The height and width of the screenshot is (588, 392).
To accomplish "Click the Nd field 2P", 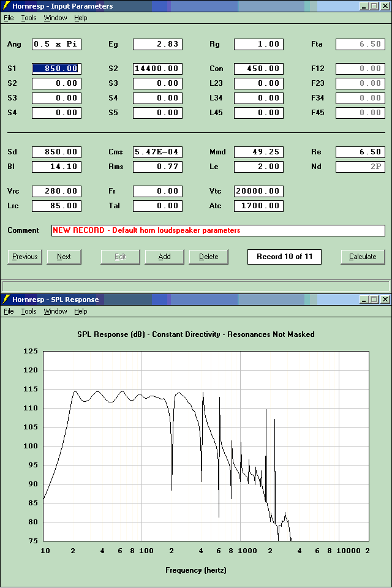I will pyautogui.click(x=360, y=167).
